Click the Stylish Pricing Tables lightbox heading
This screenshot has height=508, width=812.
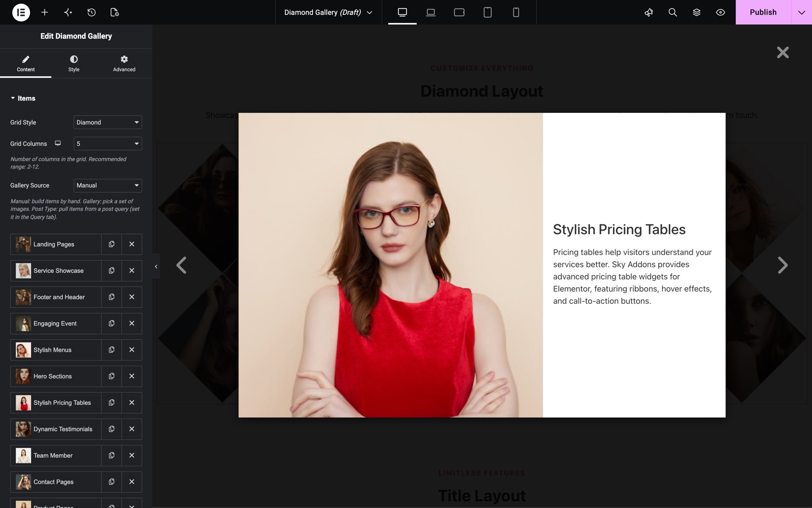619,230
